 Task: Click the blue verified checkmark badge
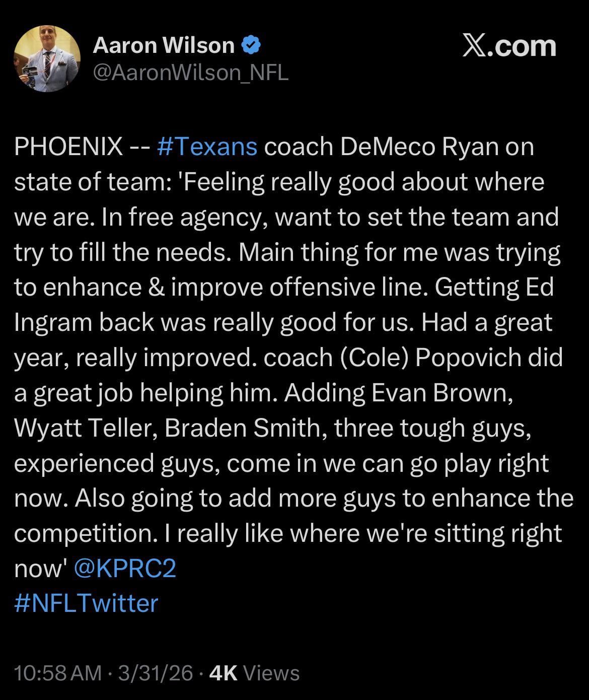(251, 46)
